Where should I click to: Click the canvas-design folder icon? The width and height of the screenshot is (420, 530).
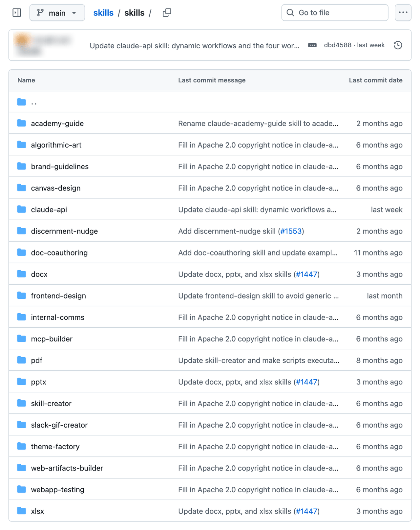pyautogui.click(x=22, y=188)
